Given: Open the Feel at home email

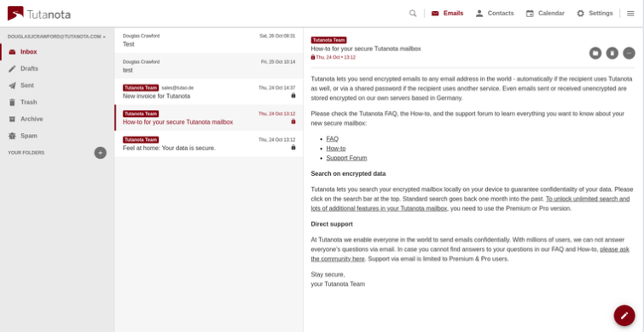Looking at the screenshot, I should (x=209, y=143).
